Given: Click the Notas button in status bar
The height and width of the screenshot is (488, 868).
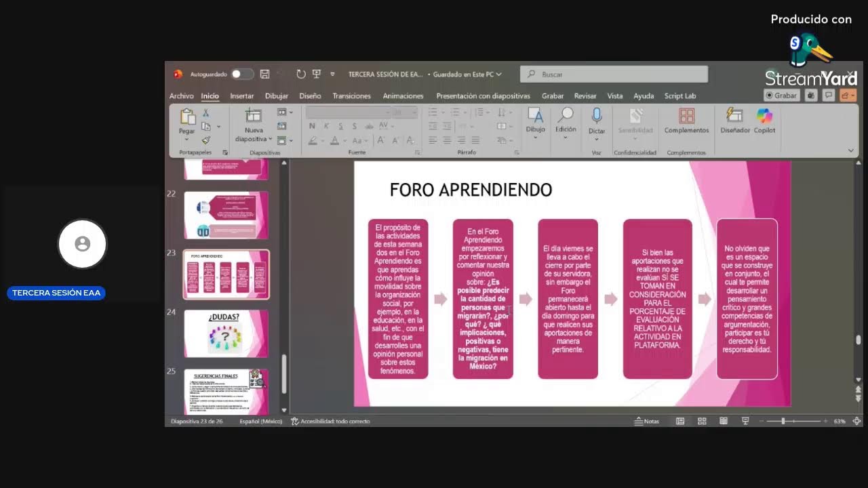Looking at the screenshot, I should point(647,422).
